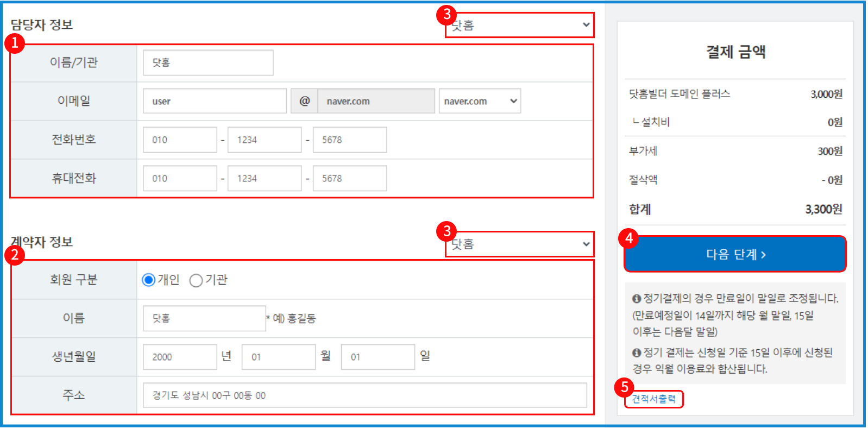Select the 기관 radio button
The height and width of the screenshot is (428, 868).
(x=196, y=280)
